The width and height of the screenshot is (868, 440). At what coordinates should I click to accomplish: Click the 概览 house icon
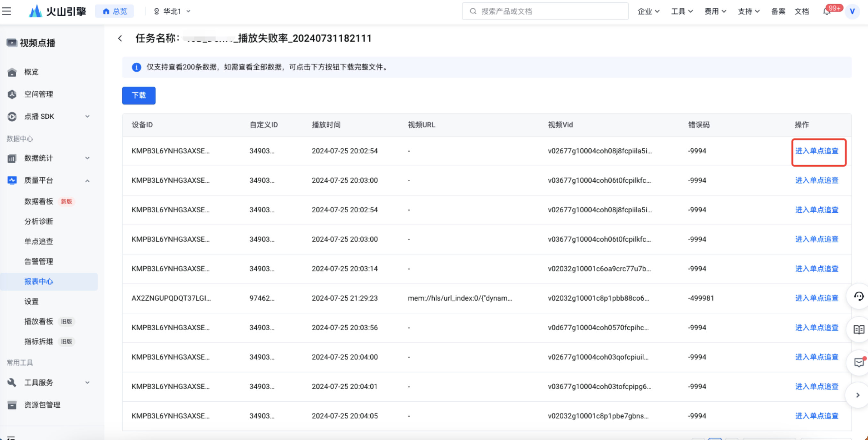12,72
